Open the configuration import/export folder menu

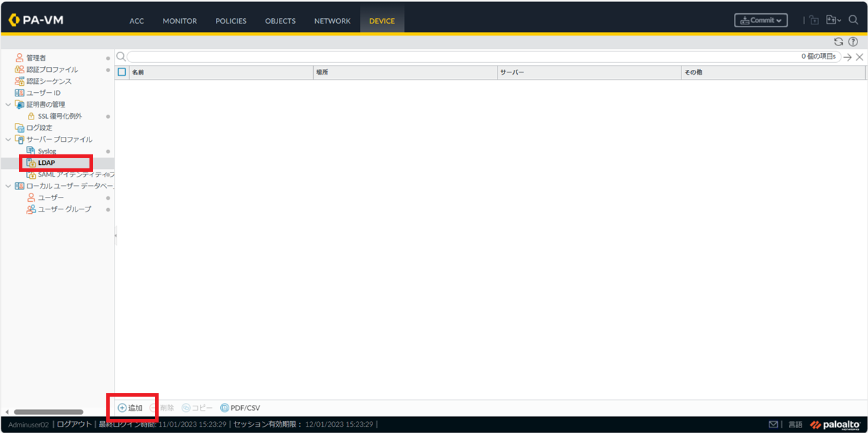[833, 20]
